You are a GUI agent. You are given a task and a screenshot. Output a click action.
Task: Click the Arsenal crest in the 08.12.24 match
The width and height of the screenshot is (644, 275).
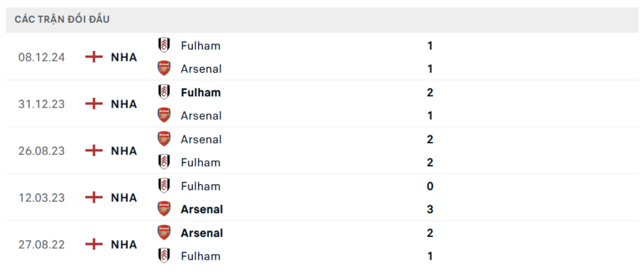click(x=164, y=68)
